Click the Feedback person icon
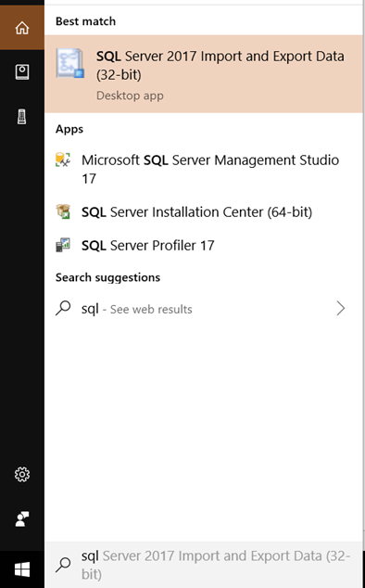Image resolution: width=365 pixels, height=588 pixels. 22,519
